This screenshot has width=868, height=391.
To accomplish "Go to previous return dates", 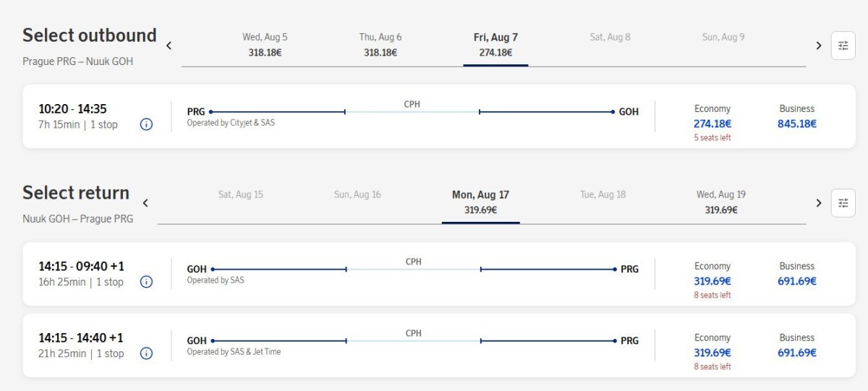I will tap(145, 203).
